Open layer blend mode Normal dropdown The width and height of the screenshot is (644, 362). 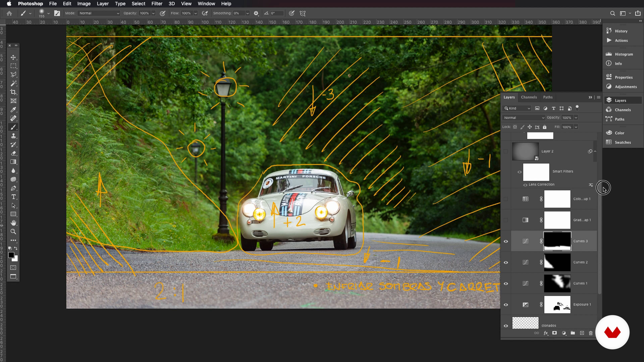coord(524,118)
